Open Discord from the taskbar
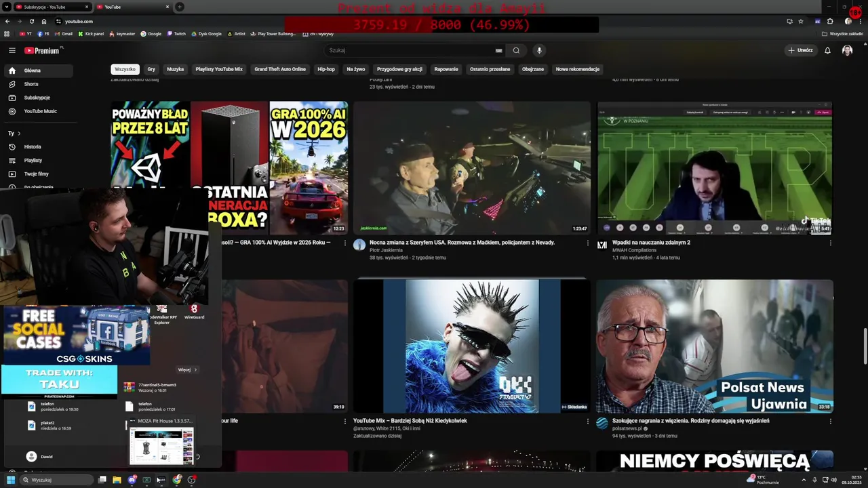868x488 pixels. tap(132, 480)
